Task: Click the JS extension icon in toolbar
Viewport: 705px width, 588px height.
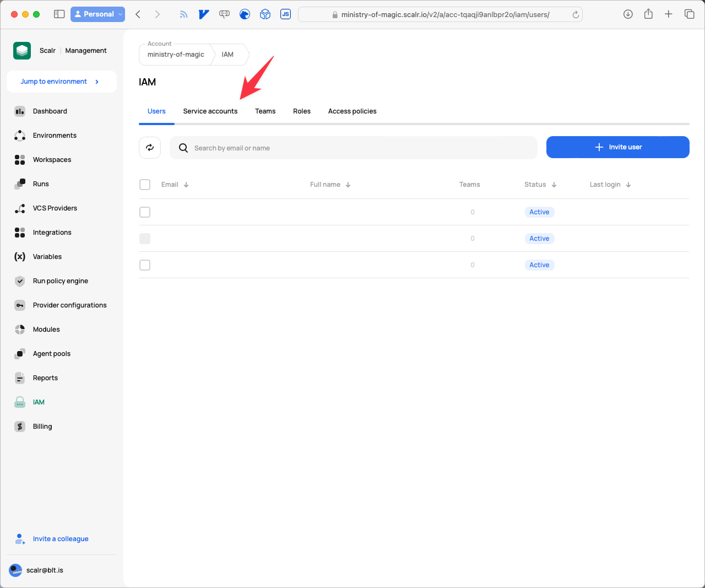Action: (285, 14)
